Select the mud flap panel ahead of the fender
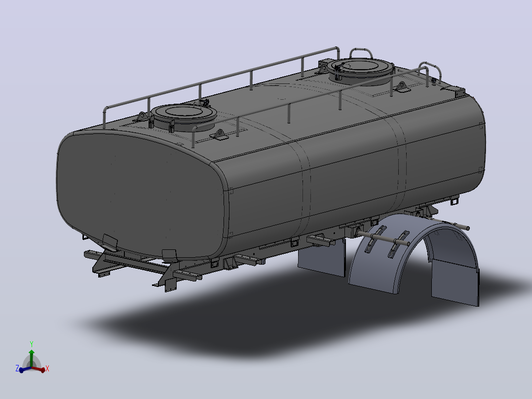This screenshot has height=399, width=532. pyautogui.click(x=322, y=257)
